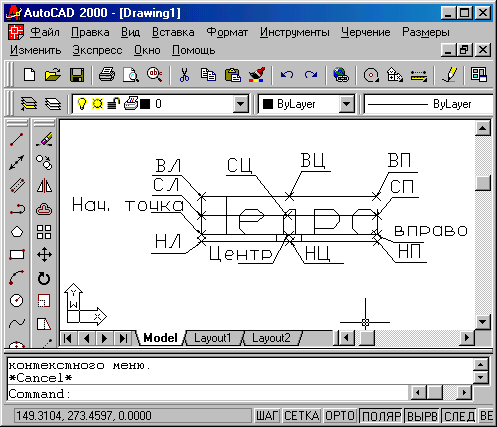This screenshot has width=497, height=427.
Task: Select the Polyline tool
Action: [x=17, y=209]
